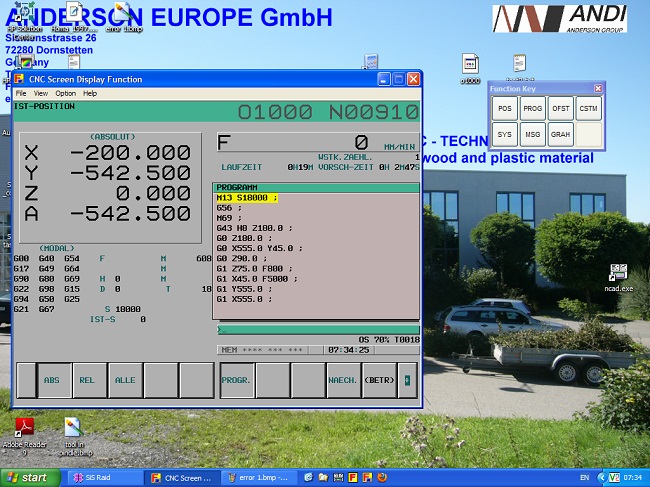Click the right-arrow softkey after (BETR)
This screenshot has width=650, height=487.
(x=407, y=380)
